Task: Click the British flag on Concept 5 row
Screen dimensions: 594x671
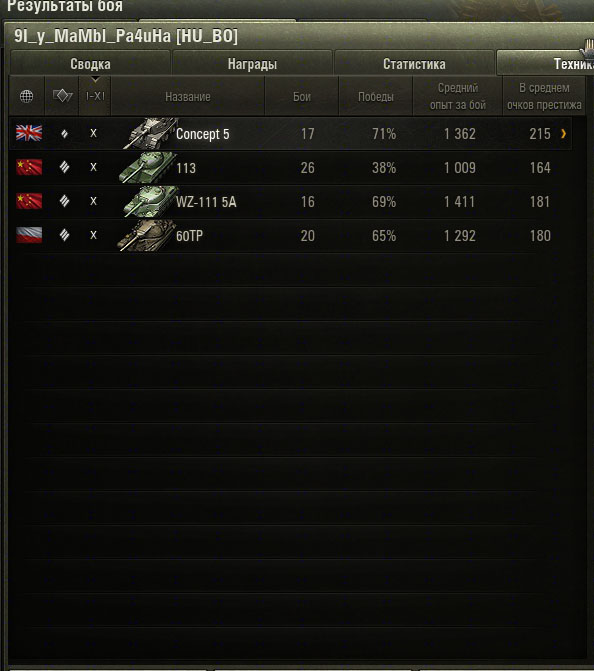Action: (x=29, y=133)
